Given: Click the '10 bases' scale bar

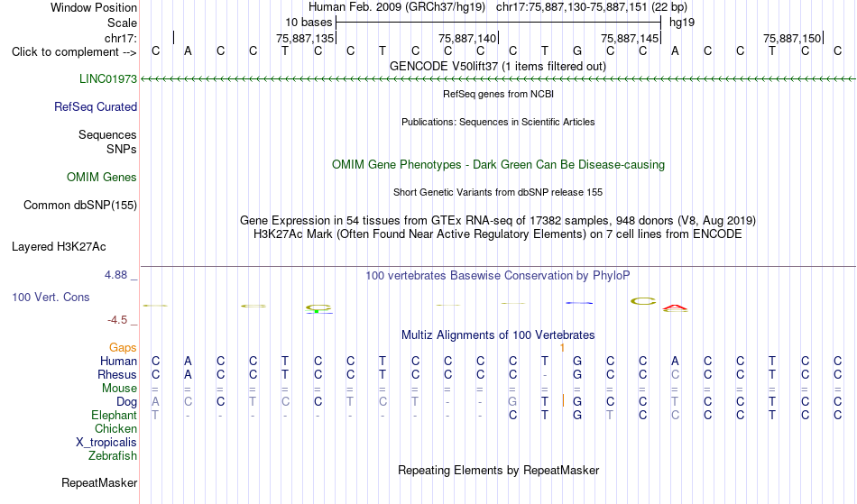Looking at the screenshot, I should tap(498, 23).
